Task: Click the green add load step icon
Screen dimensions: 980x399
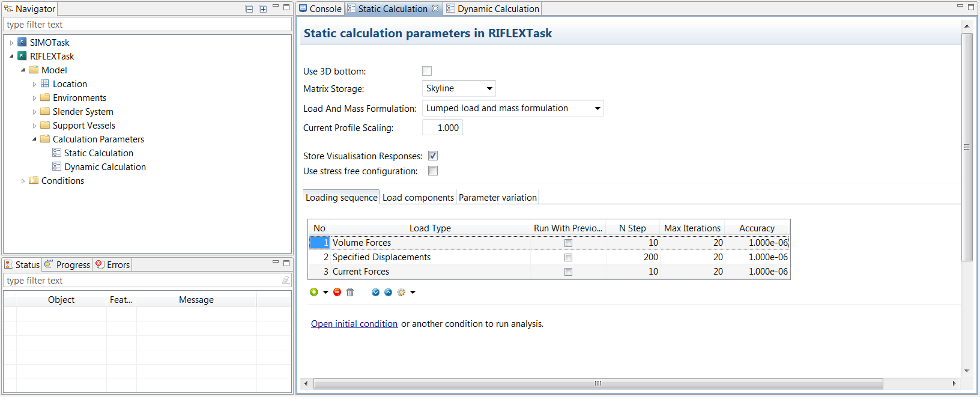Action: (x=313, y=292)
